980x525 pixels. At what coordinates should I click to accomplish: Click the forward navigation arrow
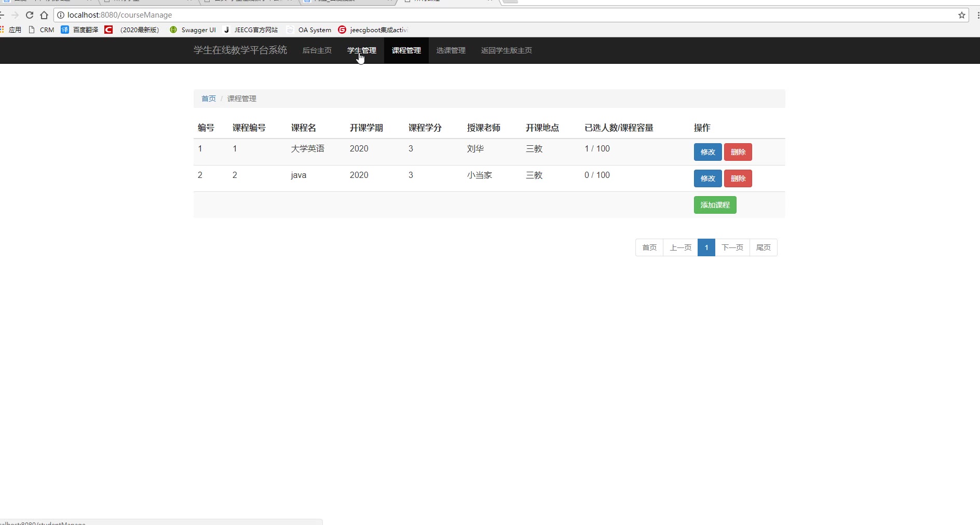(15, 15)
